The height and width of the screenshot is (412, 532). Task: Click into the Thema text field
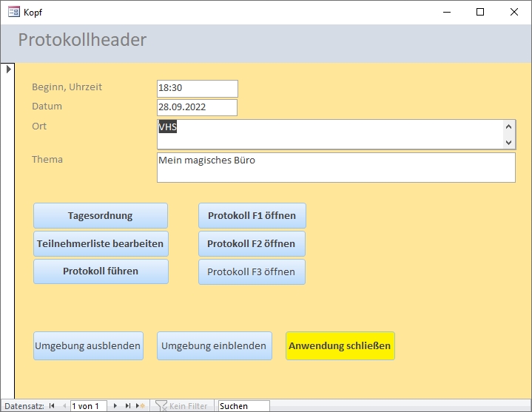[x=336, y=168]
